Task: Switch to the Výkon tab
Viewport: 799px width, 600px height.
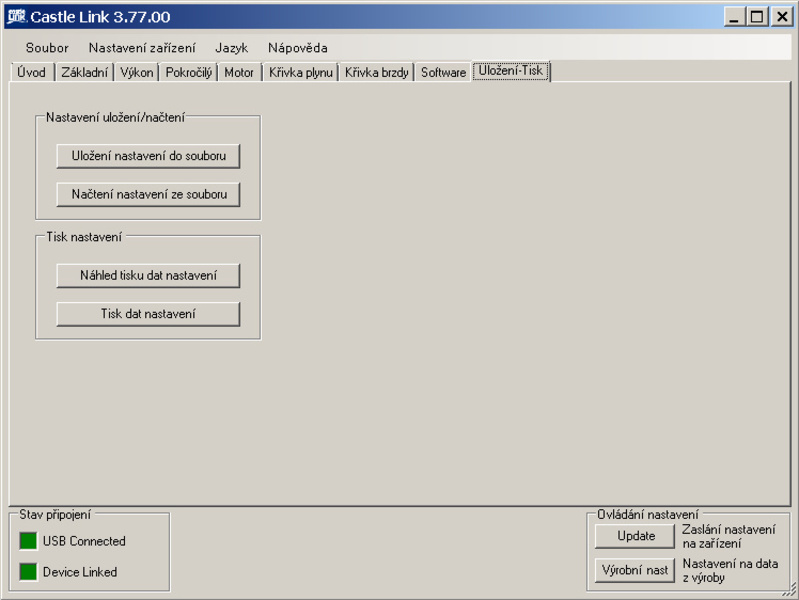Action: tap(137, 72)
